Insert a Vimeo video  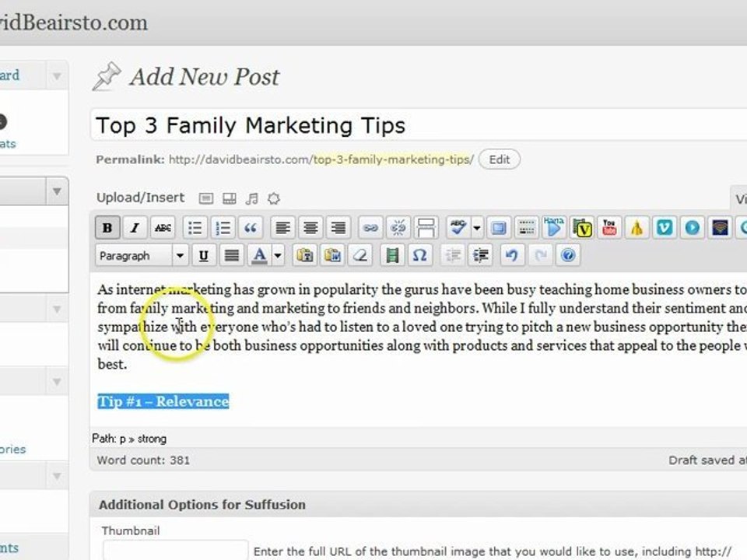tap(665, 228)
